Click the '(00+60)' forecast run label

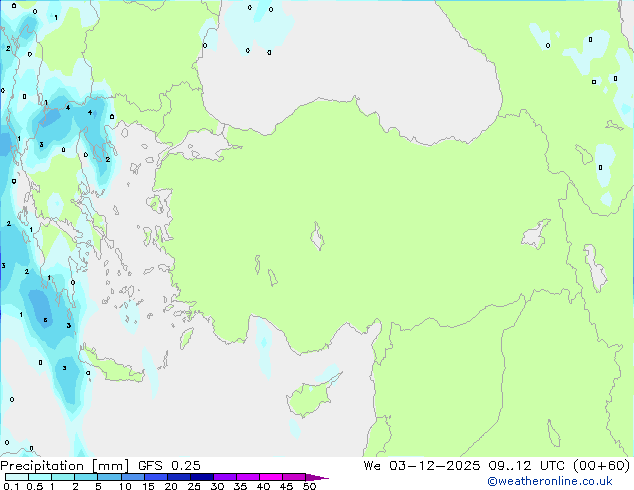(x=602, y=465)
